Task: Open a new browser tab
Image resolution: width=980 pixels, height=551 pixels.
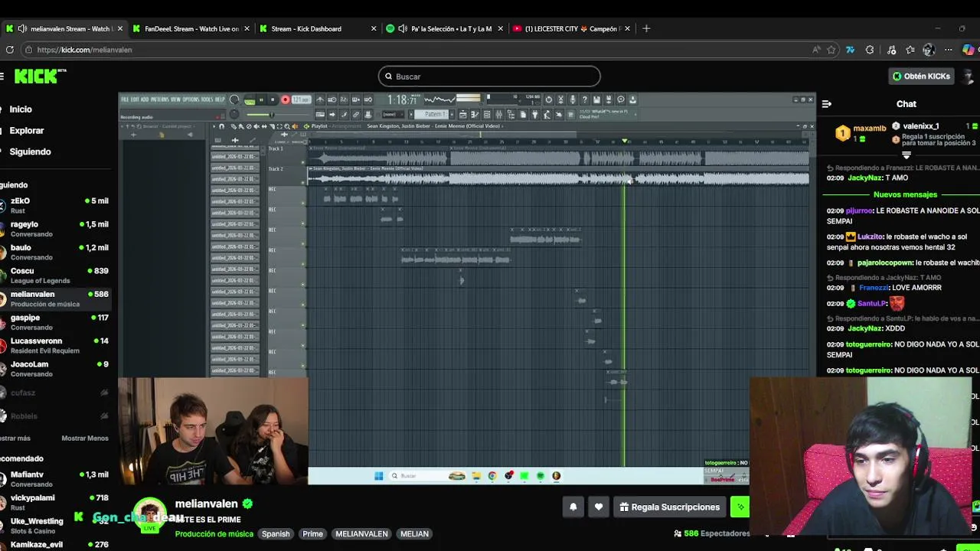Action: pyautogui.click(x=646, y=28)
